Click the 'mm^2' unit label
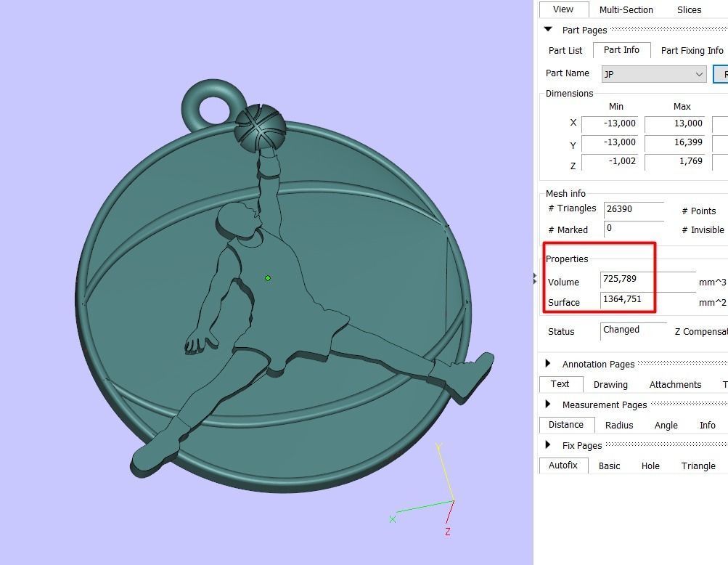 (x=712, y=303)
